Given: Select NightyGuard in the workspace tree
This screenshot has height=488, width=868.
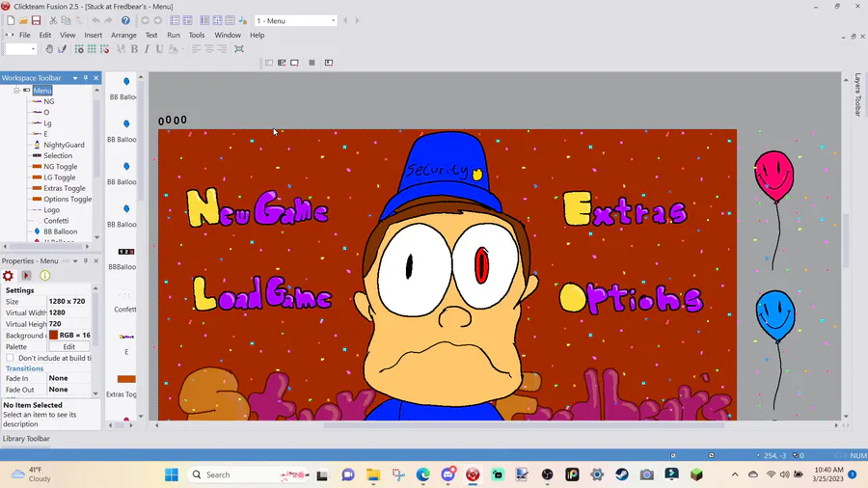Looking at the screenshot, I should pyautogui.click(x=64, y=145).
